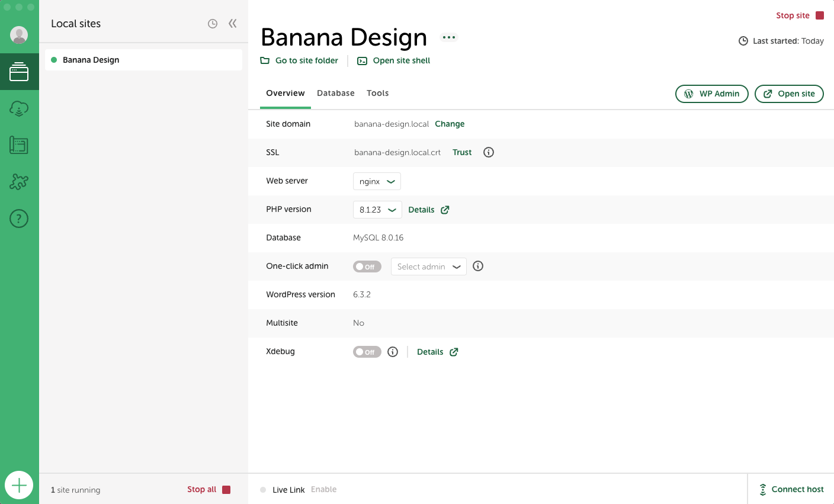Click the banana-design.local domain text

(392, 124)
